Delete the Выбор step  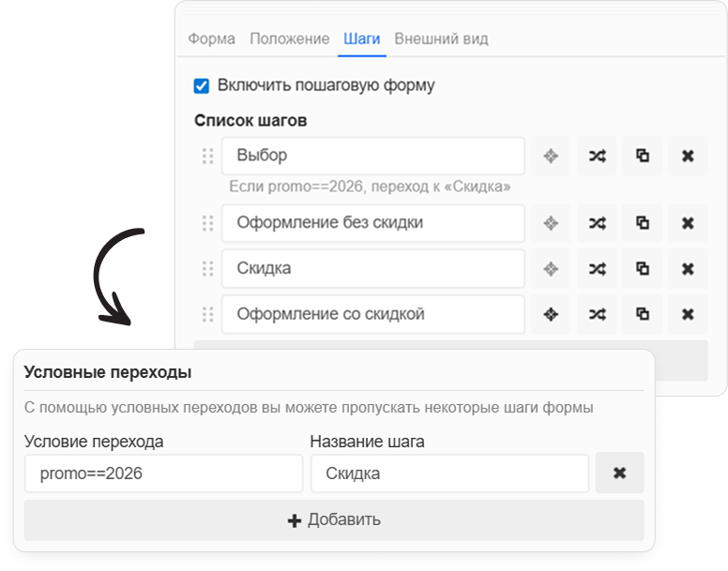click(688, 157)
